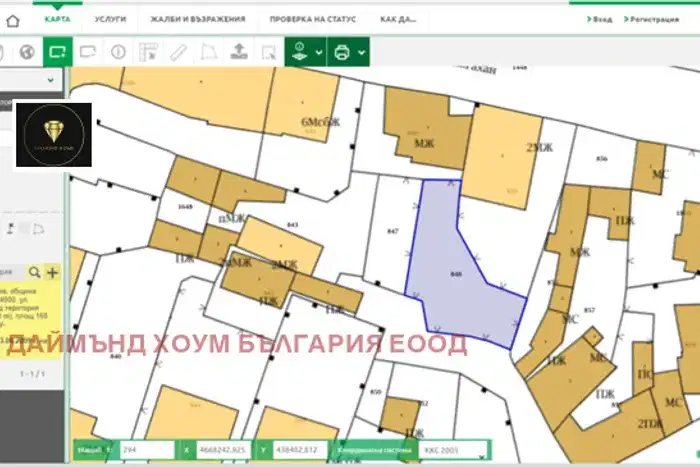
Task: Click the 1-1/1 results pagination text
Action: (32, 374)
